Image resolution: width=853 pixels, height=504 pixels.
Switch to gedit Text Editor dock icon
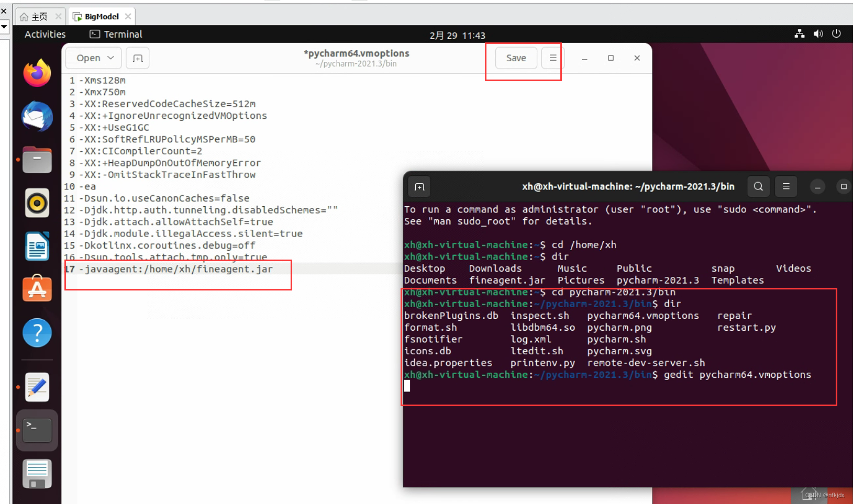[37, 387]
